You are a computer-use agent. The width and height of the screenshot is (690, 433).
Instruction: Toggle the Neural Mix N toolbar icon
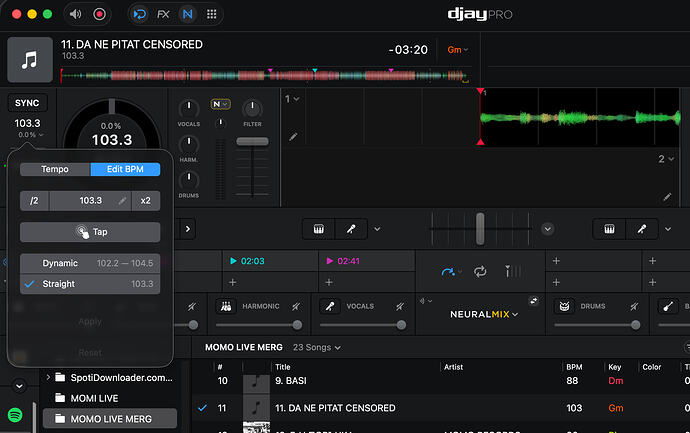(x=187, y=14)
